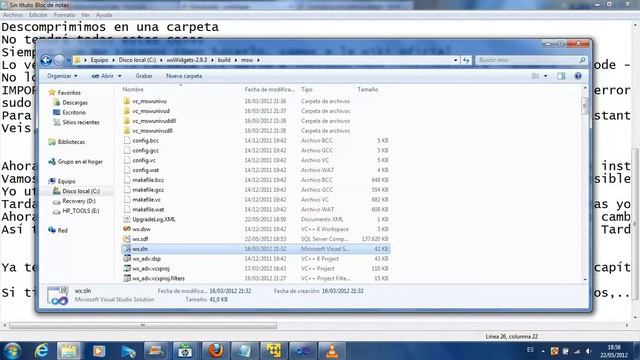Open the volume speaker tray icon
640x360 pixels.
coord(588,351)
